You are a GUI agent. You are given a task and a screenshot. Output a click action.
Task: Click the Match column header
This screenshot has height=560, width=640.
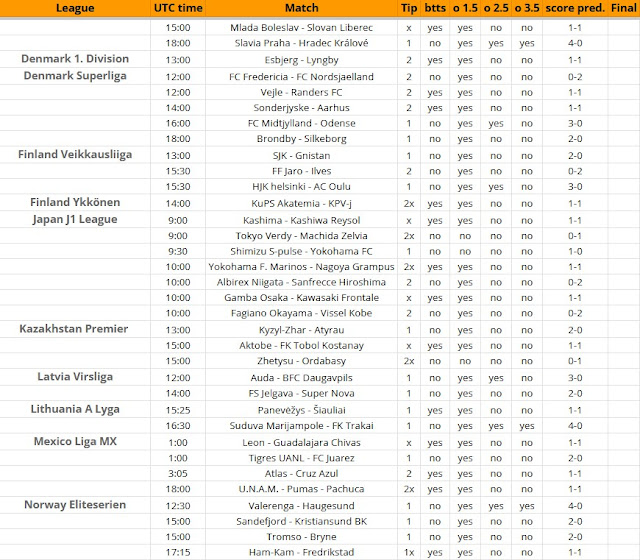[302, 8]
